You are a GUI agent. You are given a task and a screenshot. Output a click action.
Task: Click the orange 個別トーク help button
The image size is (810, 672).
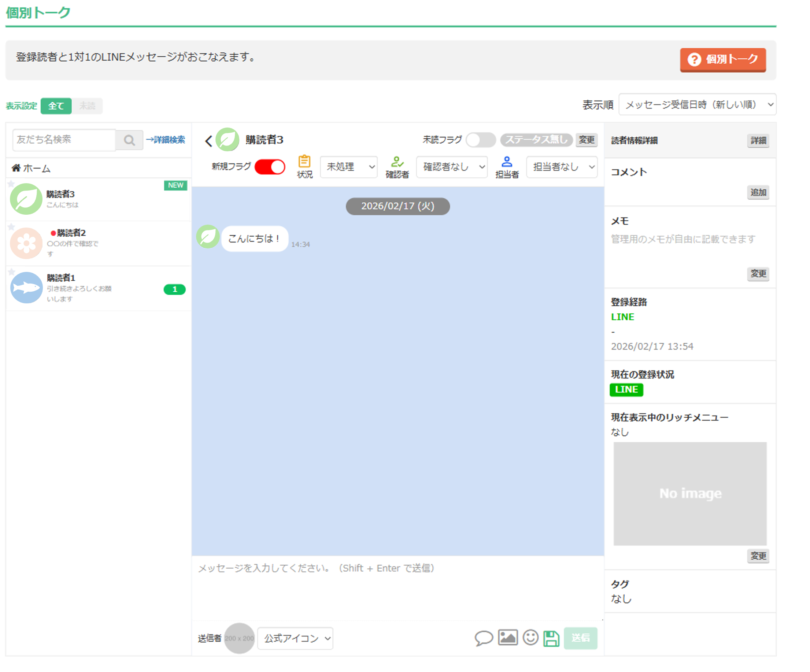pyautogui.click(x=722, y=59)
